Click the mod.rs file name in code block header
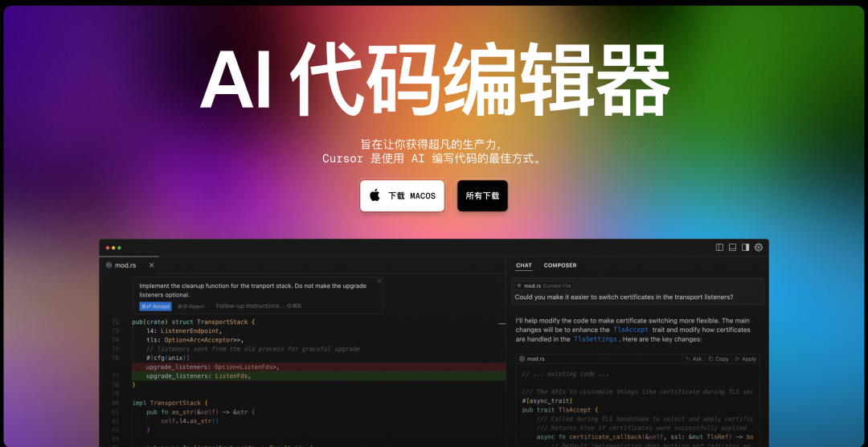The image size is (868, 447). [x=535, y=359]
